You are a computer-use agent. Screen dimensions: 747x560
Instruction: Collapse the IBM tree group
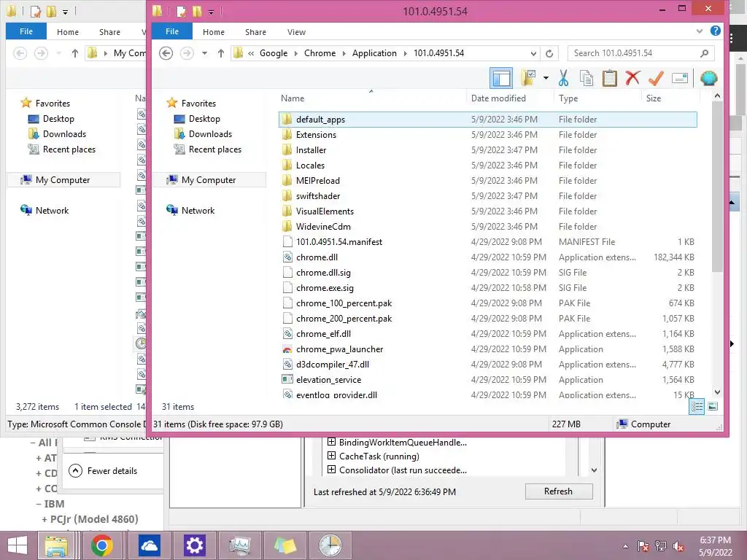click(39, 504)
